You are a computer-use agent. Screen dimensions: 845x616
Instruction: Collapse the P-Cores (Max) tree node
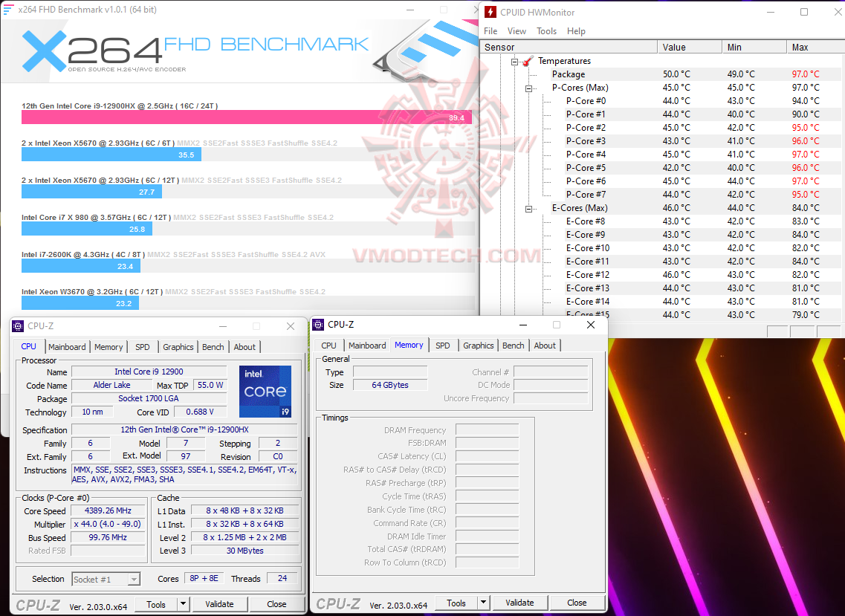tap(528, 88)
